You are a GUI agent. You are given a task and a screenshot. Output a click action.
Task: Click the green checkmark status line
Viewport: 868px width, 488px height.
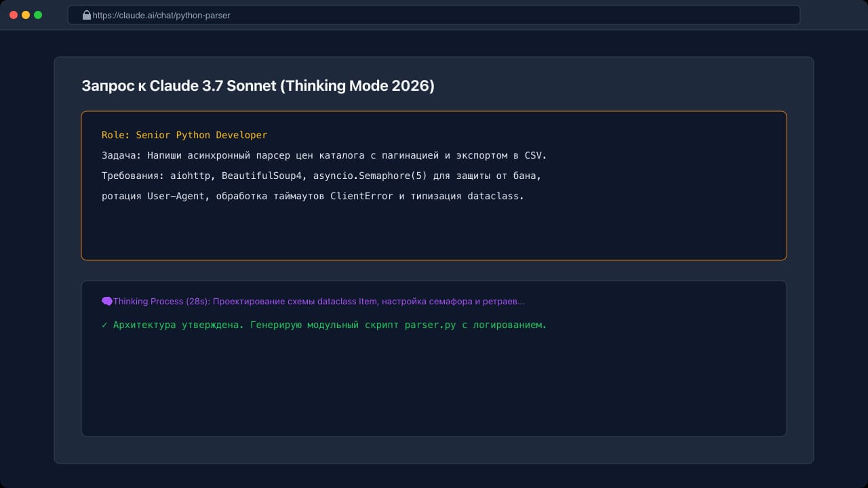324,325
